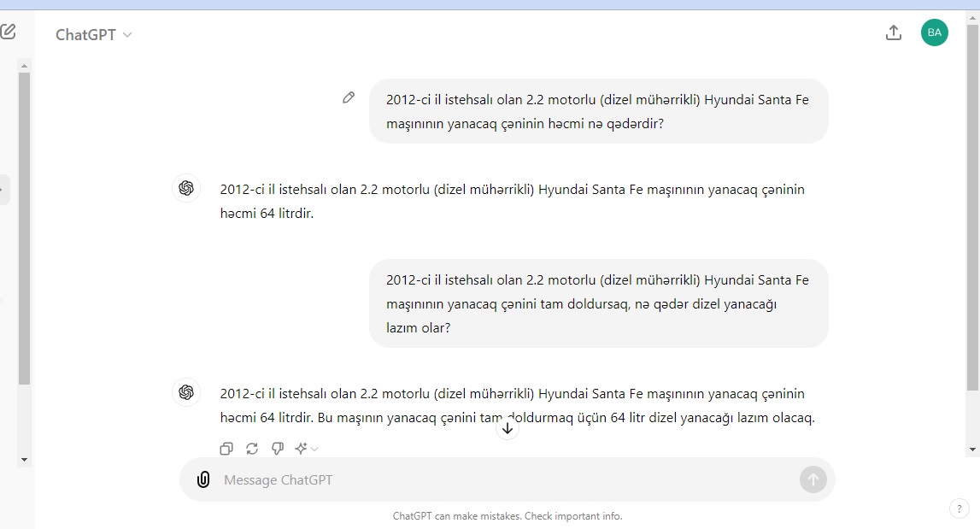The image size is (980, 529).
Task: Click the first user message about tank volume
Action: coord(598,111)
